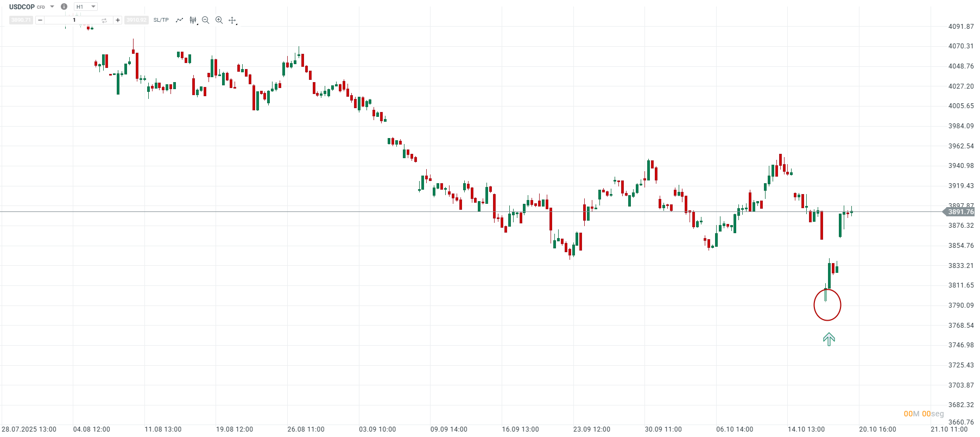Open the USDCOP symbol dropdown arrow

(52, 7)
